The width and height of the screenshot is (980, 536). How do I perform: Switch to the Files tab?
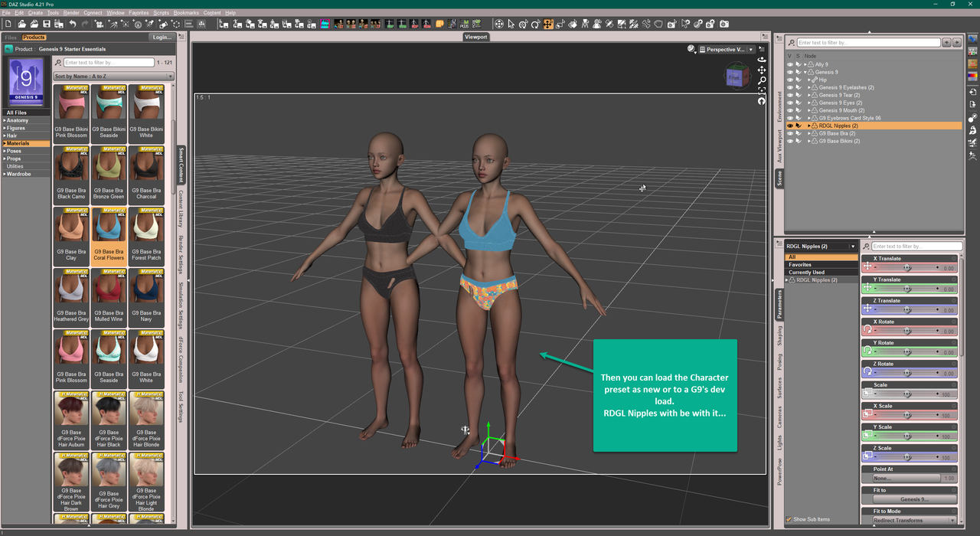point(11,38)
